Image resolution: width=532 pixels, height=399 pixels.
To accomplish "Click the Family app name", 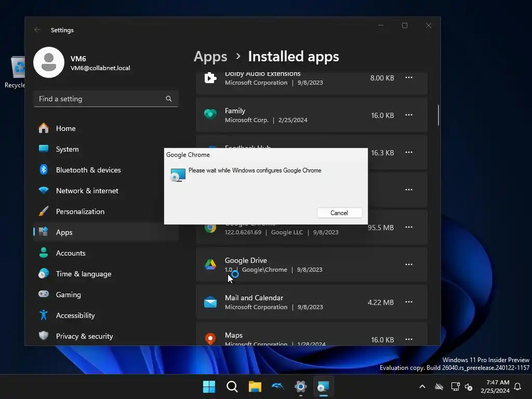I will (235, 111).
